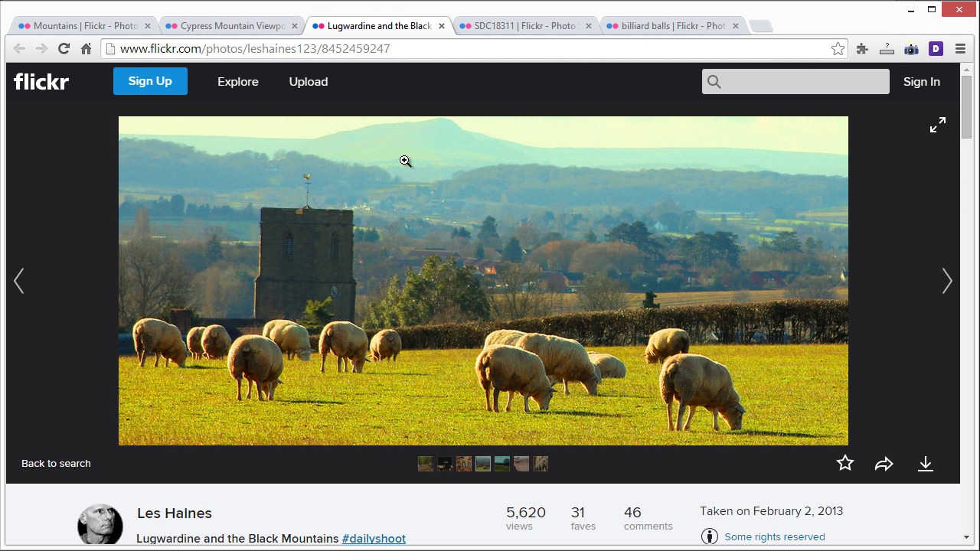Click the Sign Up button
Screen dimensions: 980x551
click(x=150, y=81)
